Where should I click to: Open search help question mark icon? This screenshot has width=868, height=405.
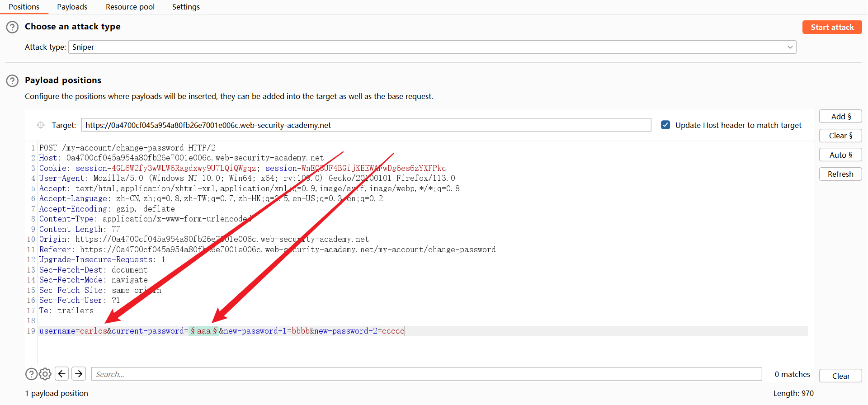click(31, 374)
